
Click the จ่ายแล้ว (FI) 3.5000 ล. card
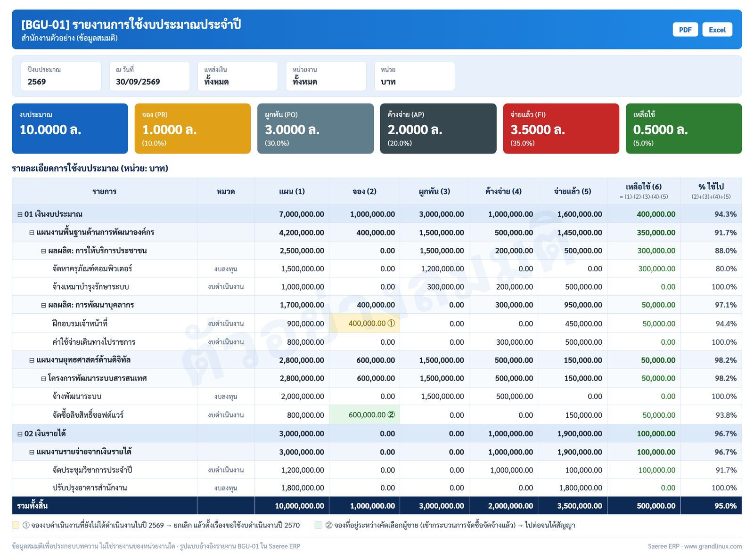(561, 129)
